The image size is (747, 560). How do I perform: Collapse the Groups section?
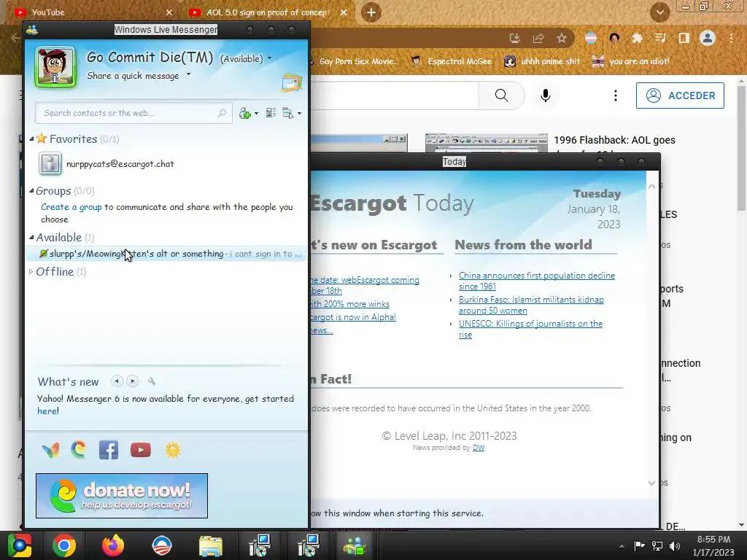[31, 191]
